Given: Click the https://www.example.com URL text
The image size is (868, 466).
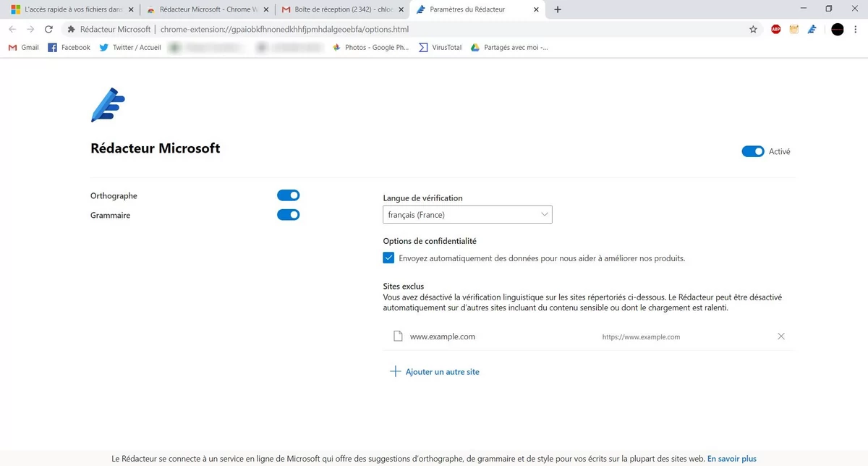Looking at the screenshot, I should (x=641, y=337).
